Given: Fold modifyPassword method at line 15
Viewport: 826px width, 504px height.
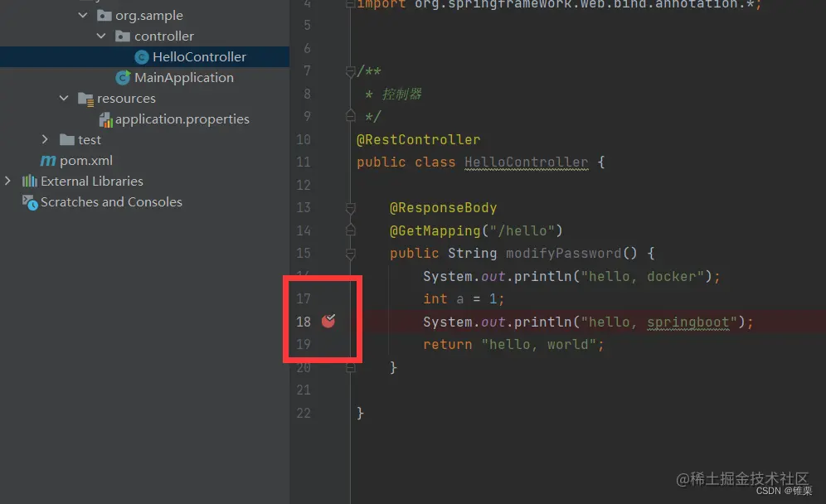Looking at the screenshot, I should [350, 254].
